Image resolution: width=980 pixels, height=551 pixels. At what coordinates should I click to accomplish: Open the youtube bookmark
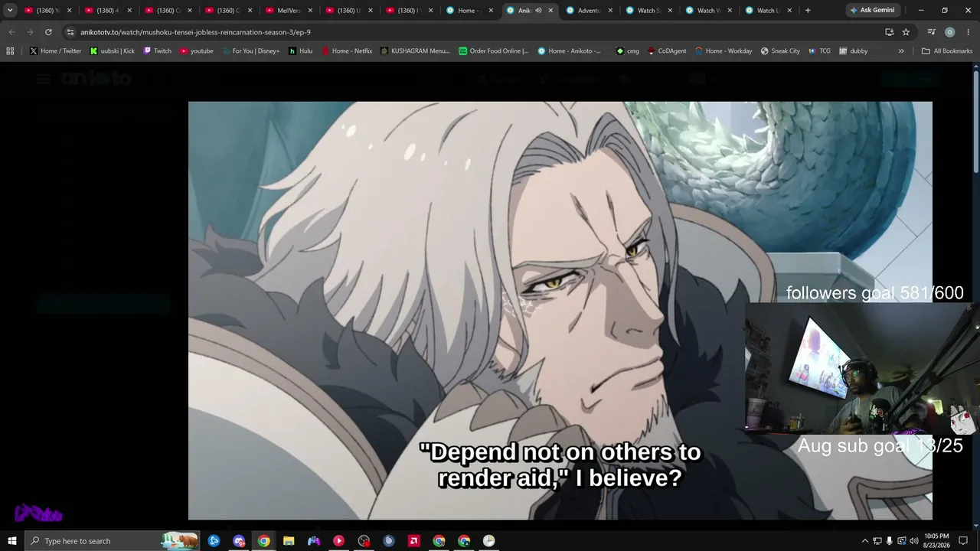[197, 51]
